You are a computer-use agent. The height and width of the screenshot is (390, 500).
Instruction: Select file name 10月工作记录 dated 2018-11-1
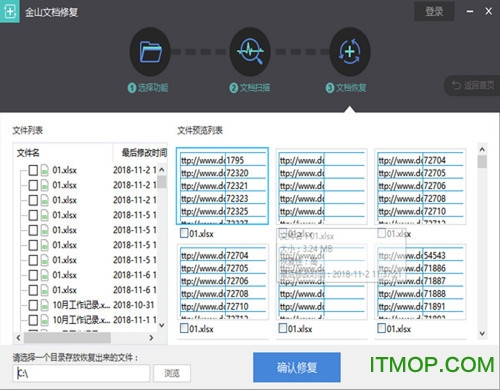pos(81,320)
